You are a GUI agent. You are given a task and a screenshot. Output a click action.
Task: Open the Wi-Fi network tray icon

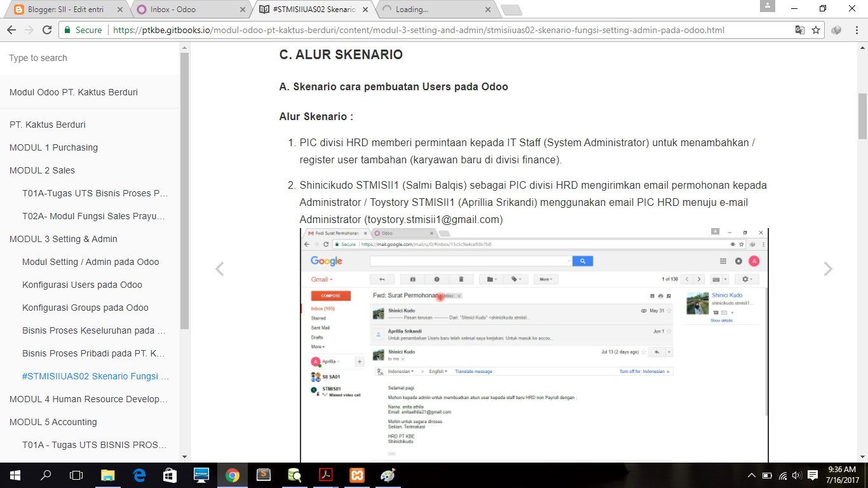pos(783,475)
